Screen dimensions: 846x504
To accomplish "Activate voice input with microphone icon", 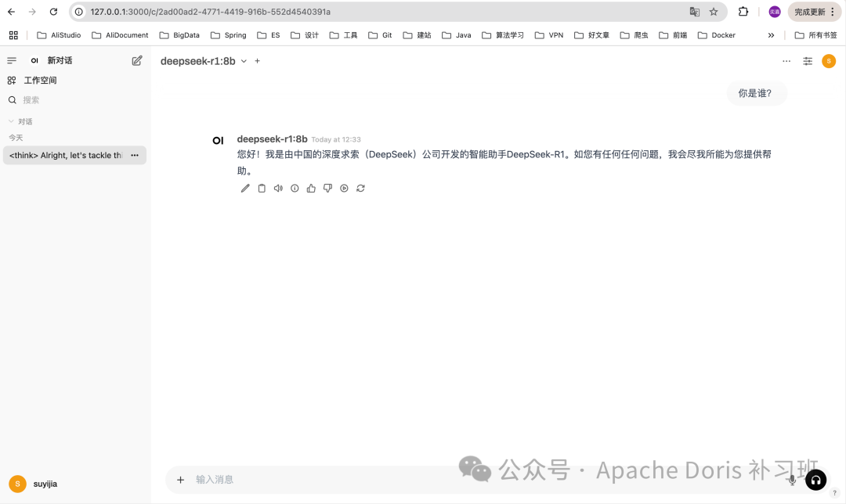I will pyautogui.click(x=791, y=480).
